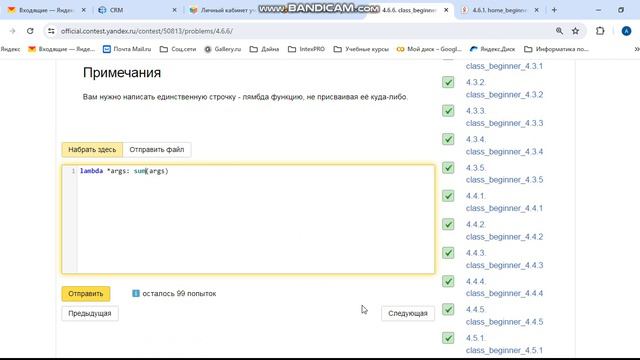This screenshot has width=640, height=360.
Task: Click the green checkmark beside 4.4.3
Action: coord(448,253)
